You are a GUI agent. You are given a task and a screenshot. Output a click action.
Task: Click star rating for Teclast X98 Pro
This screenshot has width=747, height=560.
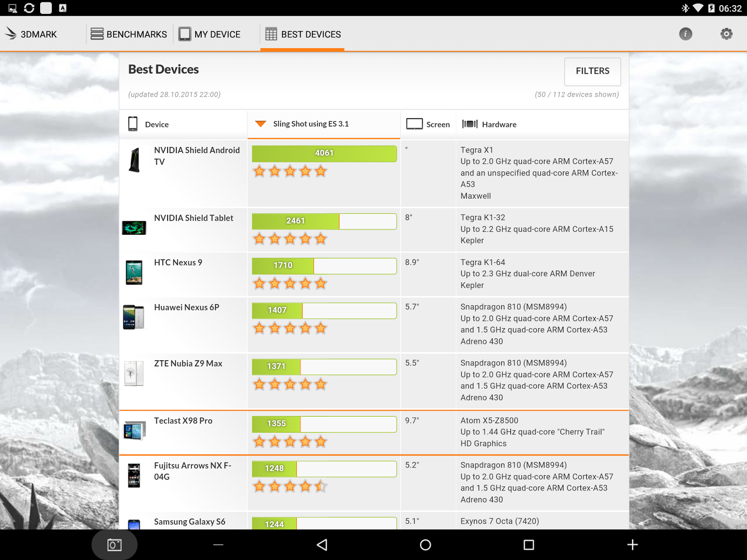[x=290, y=441]
